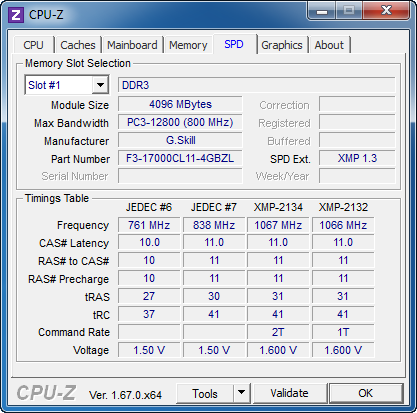Click the CPU-Z purple Z title icon

click(16, 15)
